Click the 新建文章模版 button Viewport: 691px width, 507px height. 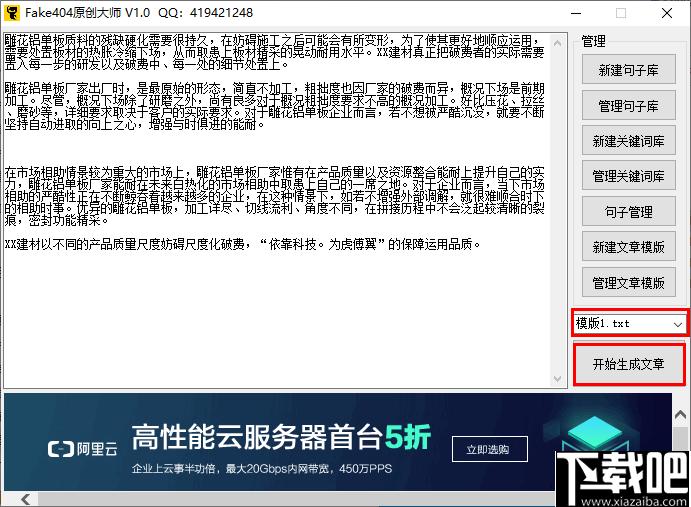628,247
